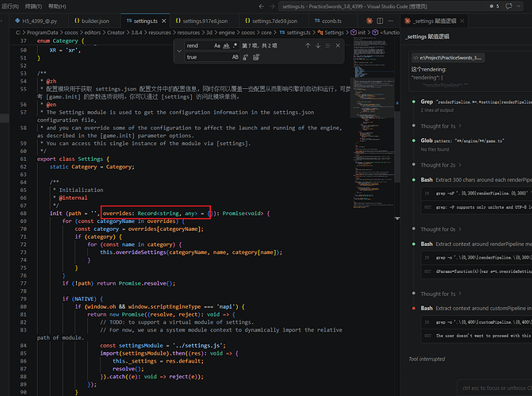This screenshot has width=532, height=396.
Task: Click the resources breadcrumb after 3.8.4
Action: [159, 33]
